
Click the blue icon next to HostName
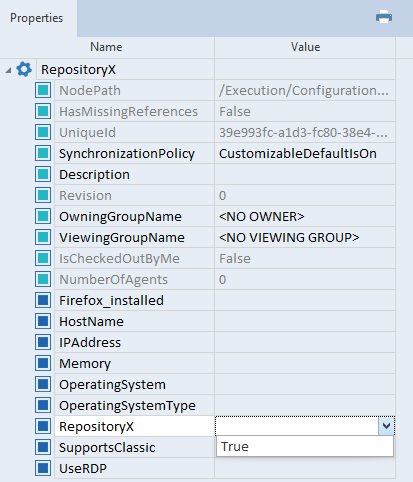[x=43, y=321]
